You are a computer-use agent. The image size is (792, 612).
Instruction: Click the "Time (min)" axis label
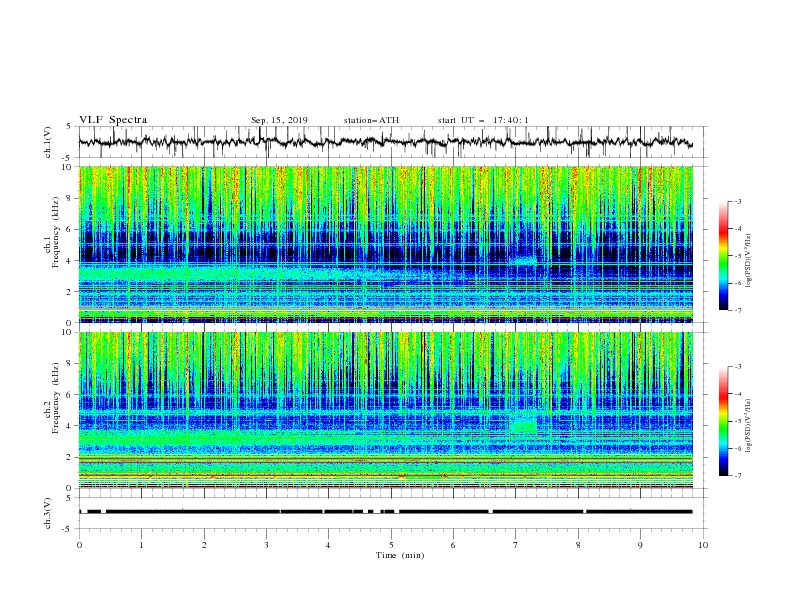coord(400,555)
